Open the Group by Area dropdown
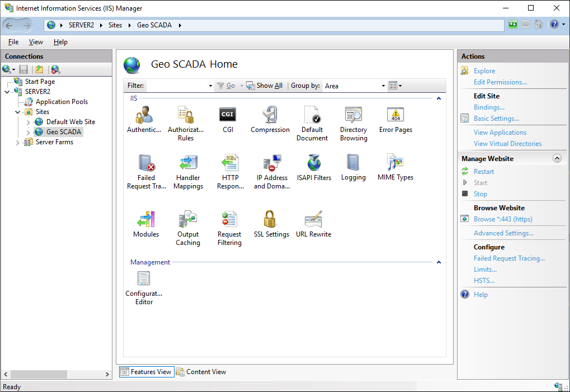Image resolution: width=570 pixels, height=392 pixels. (355, 86)
